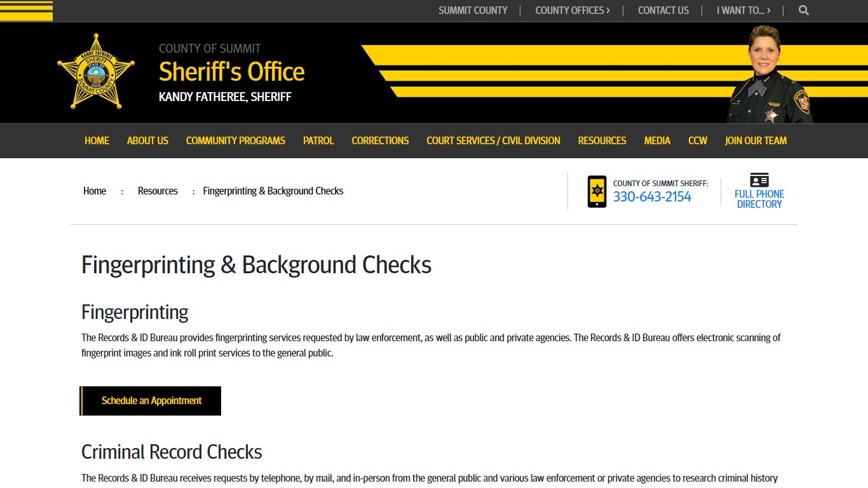Click the Criminal Record Checks heading

(x=172, y=452)
